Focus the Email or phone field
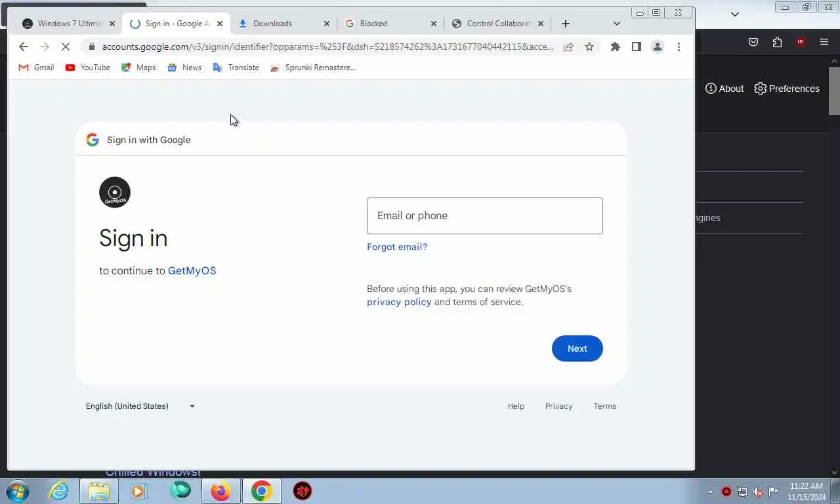Screen dimensions: 840x504 point(485,216)
